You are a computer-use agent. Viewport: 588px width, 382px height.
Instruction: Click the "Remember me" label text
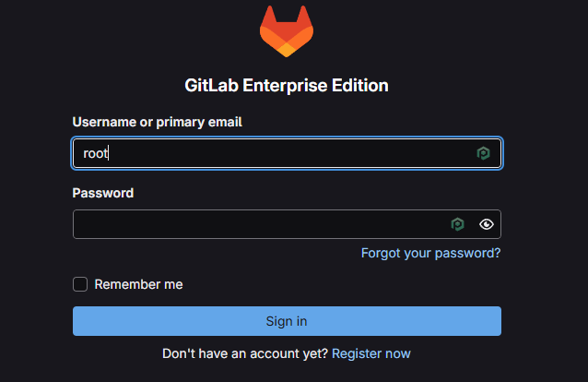(x=138, y=284)
